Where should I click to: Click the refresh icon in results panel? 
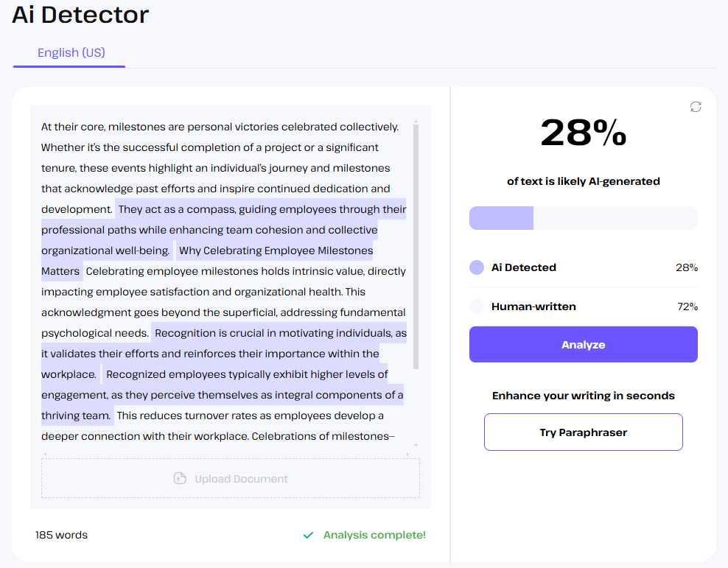point(696,107)
